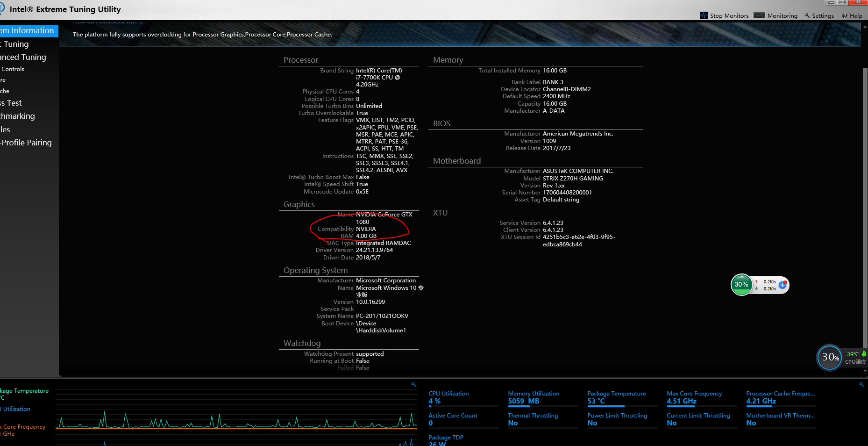This screenshot has height=446, width=868.
Task: Click the Processor section heading
Action: (301, 60)
